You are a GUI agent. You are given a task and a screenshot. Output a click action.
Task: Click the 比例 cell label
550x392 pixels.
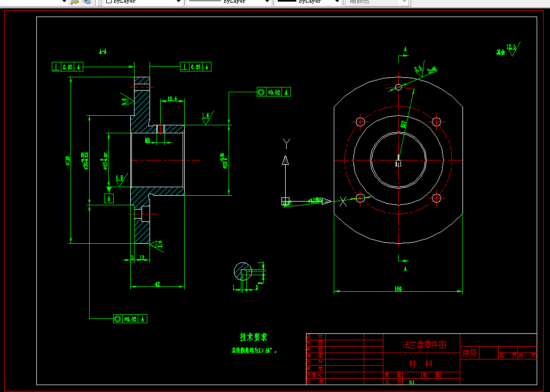(x=393, y=382)
